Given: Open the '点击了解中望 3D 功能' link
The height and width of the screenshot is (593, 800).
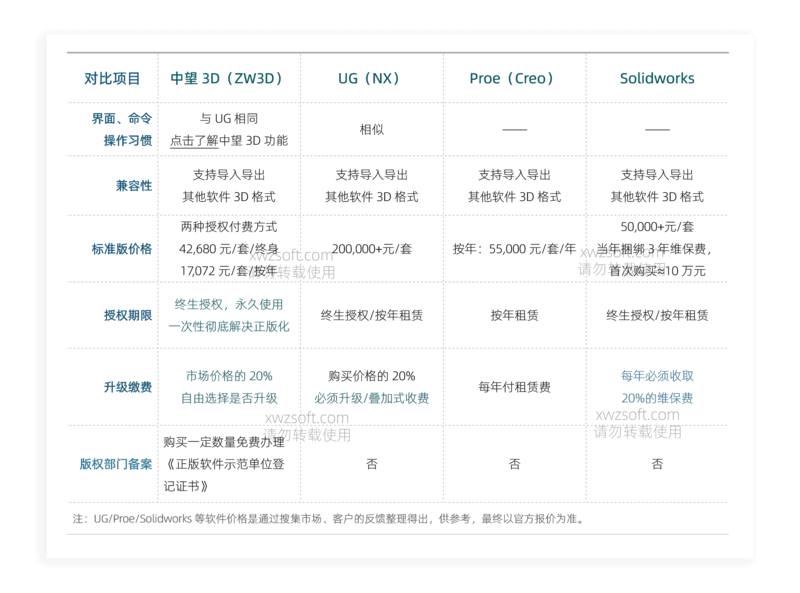Looking at the screenshot, I should click(229, 141).
